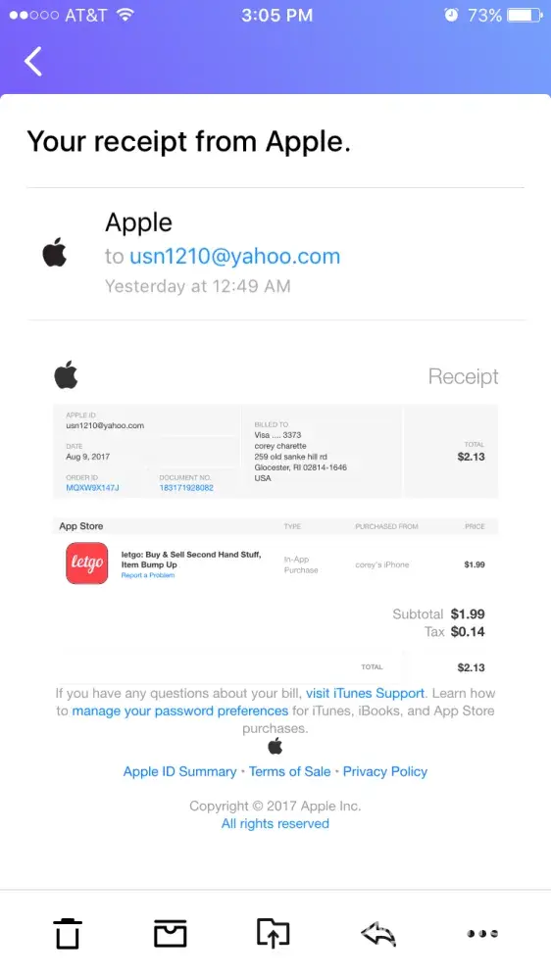Open manage your password preferences link
This screenshot has width=551, height=980.
[x=180, y=710]
